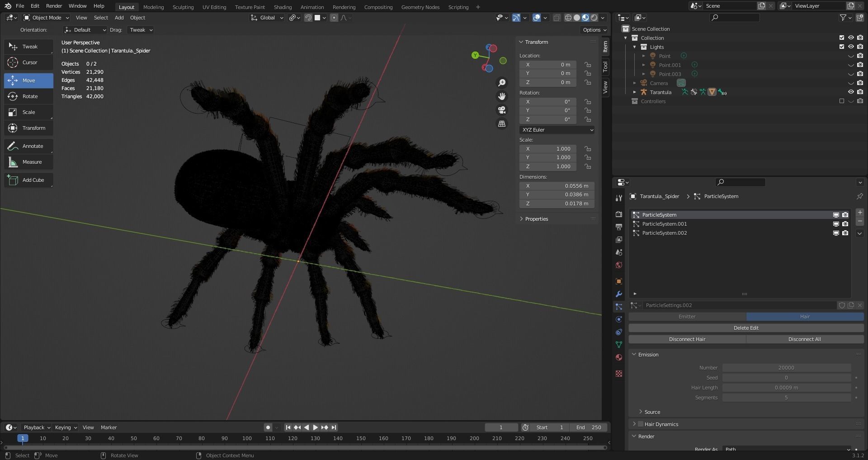This screenshot has width=868, height=460.
Task: Choose the Measure tool
Action: 28,162
